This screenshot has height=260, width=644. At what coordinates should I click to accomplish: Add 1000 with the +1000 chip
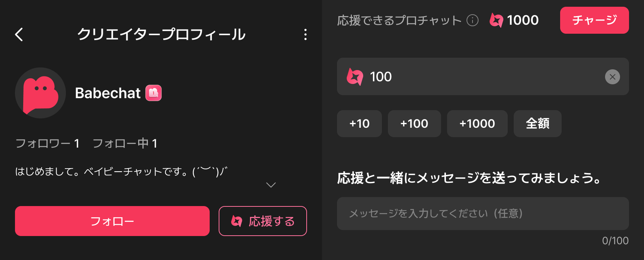pos(477,124)
